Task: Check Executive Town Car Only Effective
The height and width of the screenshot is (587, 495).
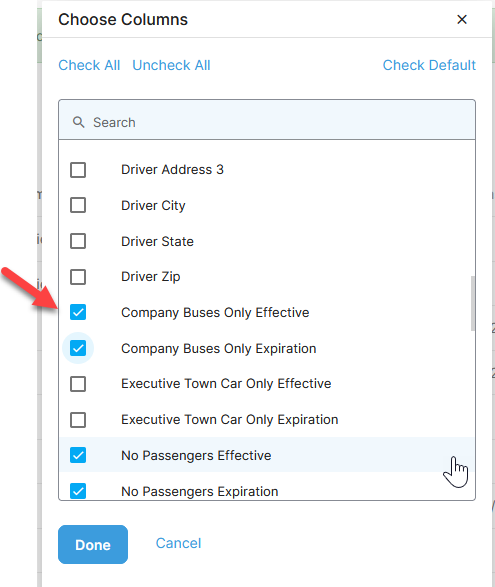Action: coord(78,384)
